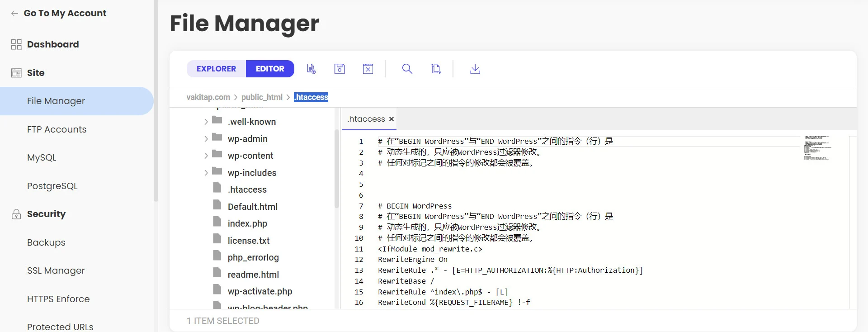The image size is (868, 332).
Task: Click the Security section heading
Action: [x=46, y=214]
